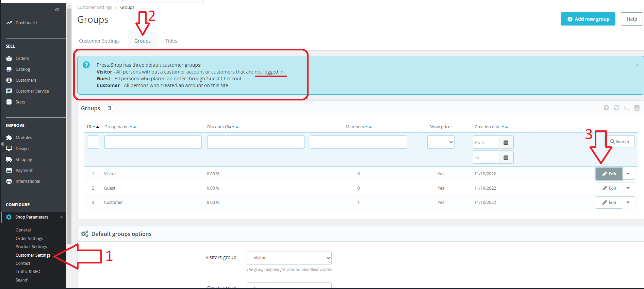Click the Search filter button
Viewport: 644px width, 289px height.
pos(620,142)
